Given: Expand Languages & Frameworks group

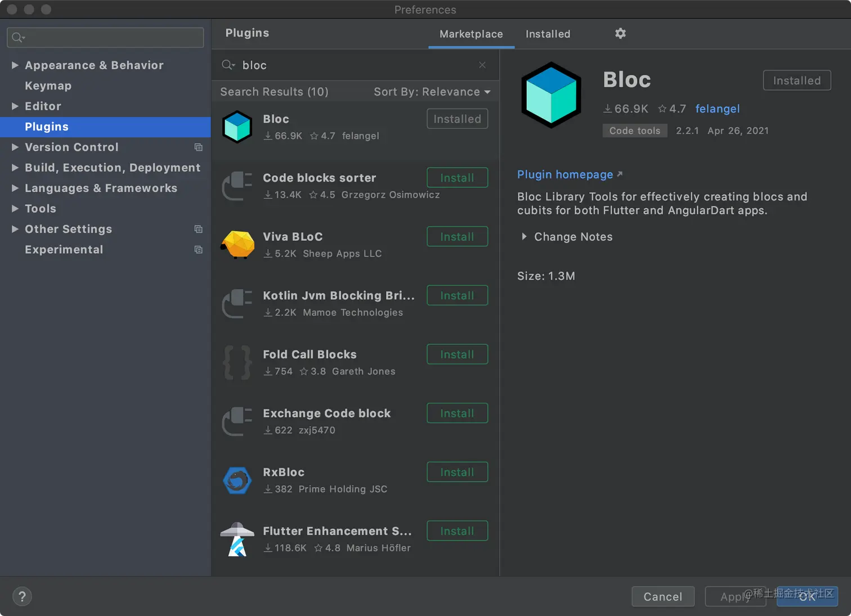Looking at the screenshot, I should (x=15, y=188).
